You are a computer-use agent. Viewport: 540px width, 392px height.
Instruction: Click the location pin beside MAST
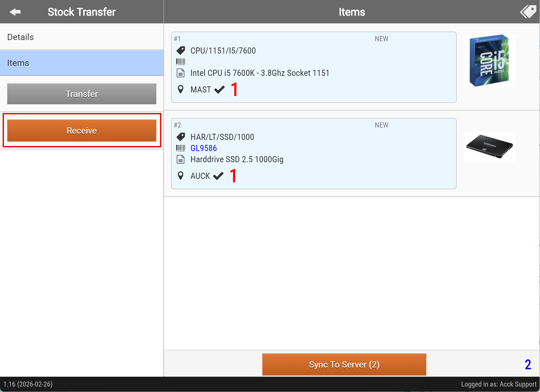click(181, 89)
